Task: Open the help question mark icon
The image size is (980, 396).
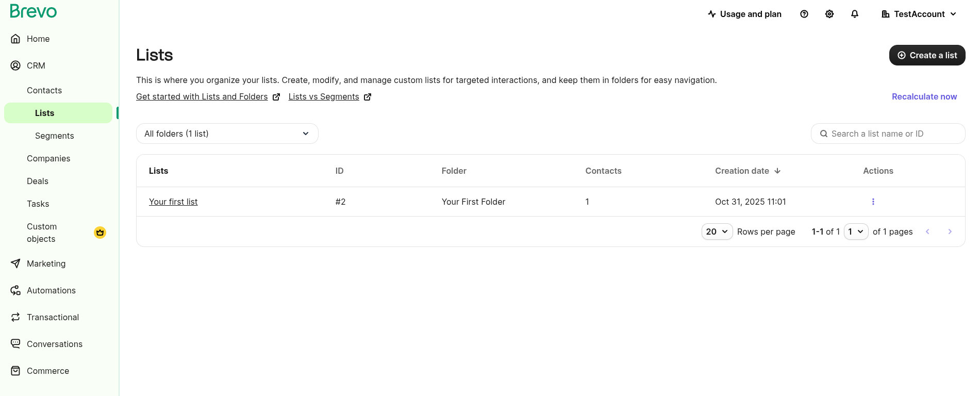Action: 804,14
